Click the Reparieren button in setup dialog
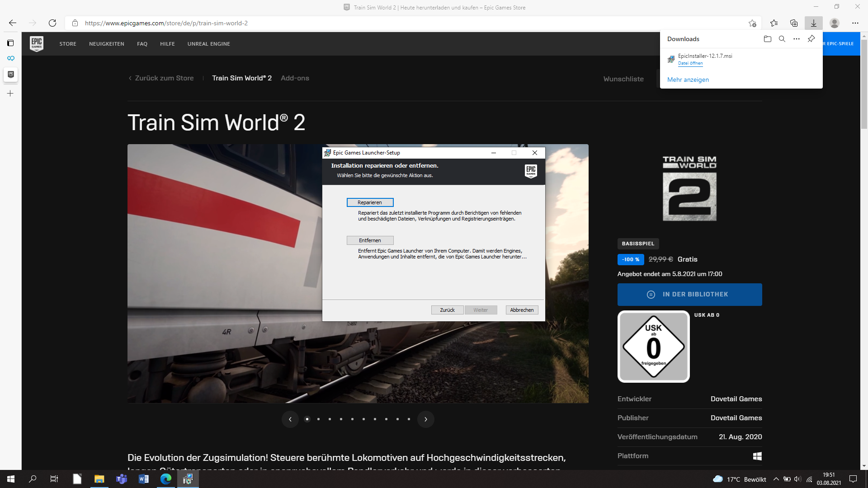The width and height of the screenshot is (868, 488). [x=370, y=202]
